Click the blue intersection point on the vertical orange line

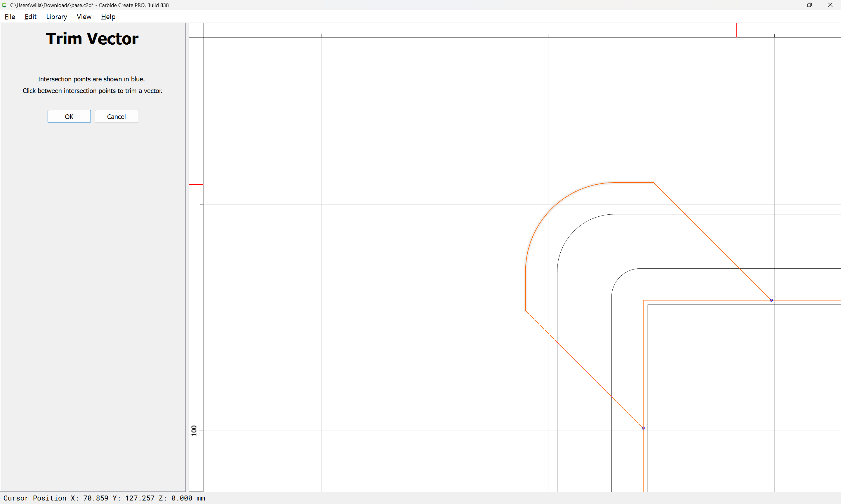643,428
